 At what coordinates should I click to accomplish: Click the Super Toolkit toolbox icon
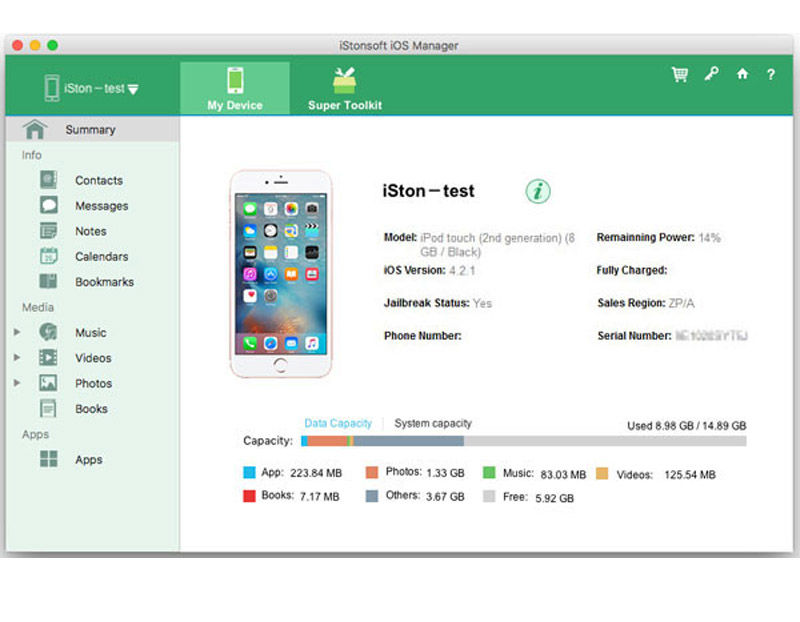(x=344, y=80)
